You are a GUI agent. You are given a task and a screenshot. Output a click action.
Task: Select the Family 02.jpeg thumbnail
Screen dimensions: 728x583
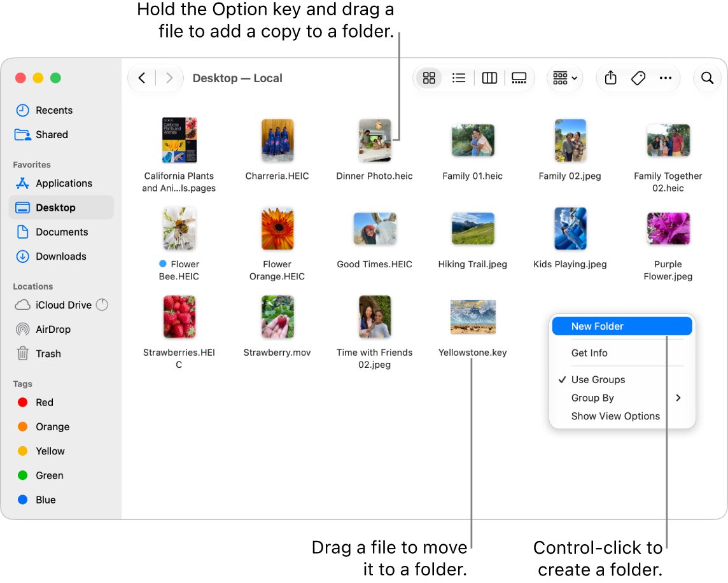[570, 140]
